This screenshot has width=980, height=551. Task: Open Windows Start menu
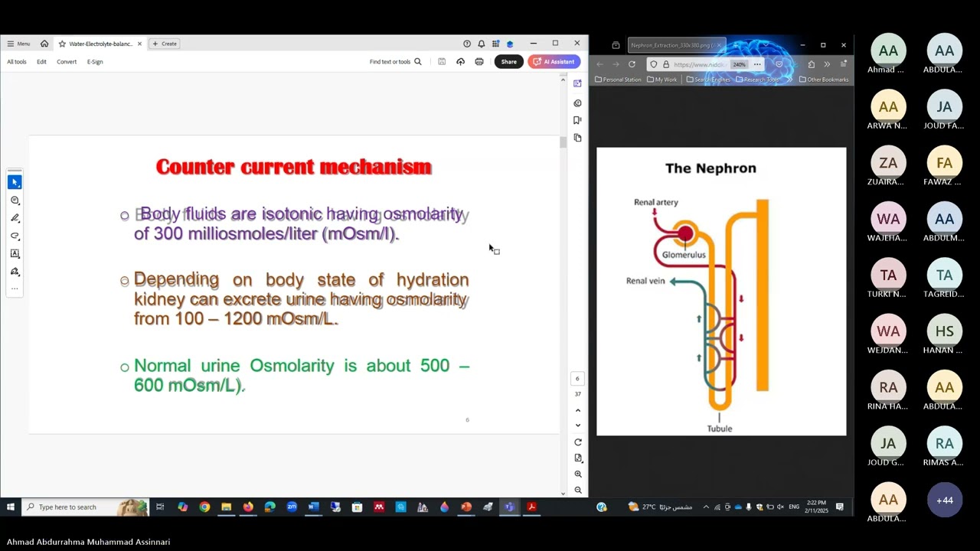click(x=11, y=507)
